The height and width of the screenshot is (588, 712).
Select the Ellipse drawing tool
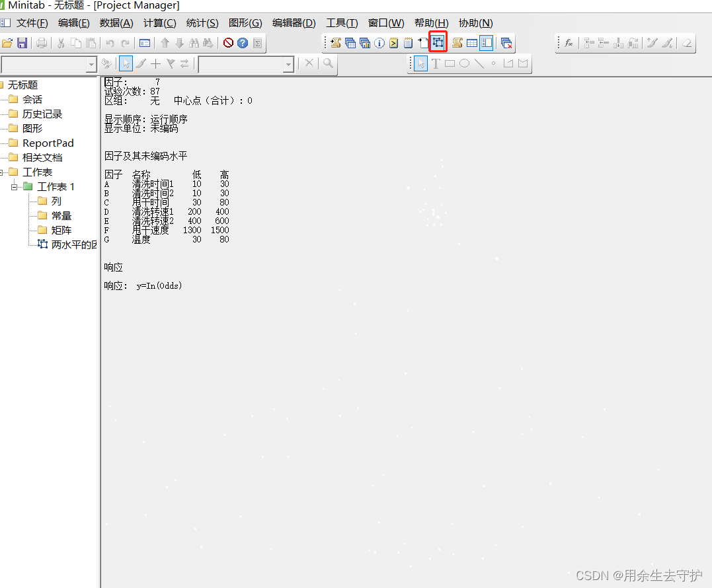[x=465, y=63]
